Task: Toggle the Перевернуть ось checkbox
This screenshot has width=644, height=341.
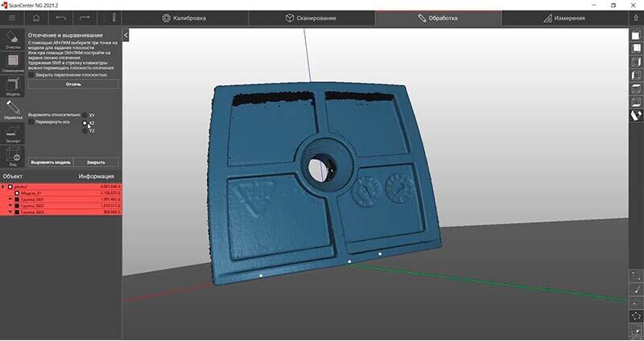Action: (31, 122)
